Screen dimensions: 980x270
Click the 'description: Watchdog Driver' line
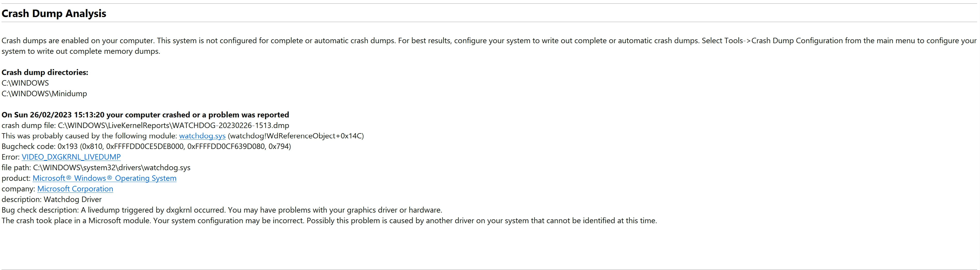(x=52, y=200)
